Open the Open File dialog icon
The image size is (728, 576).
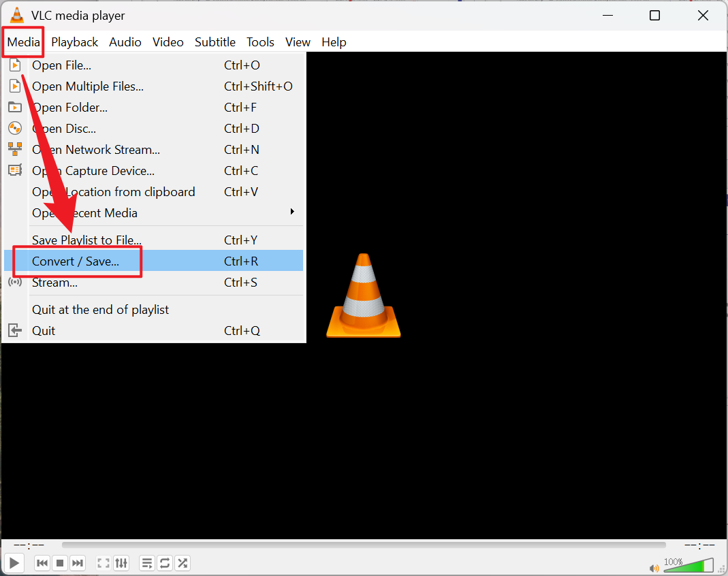[x=15, y=65]
